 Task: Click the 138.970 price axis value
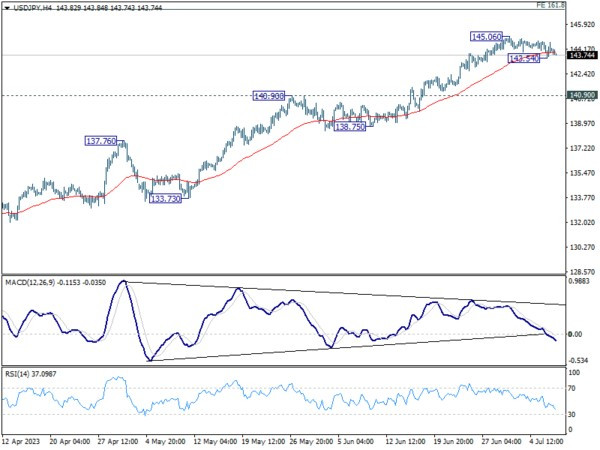point(582,123)
